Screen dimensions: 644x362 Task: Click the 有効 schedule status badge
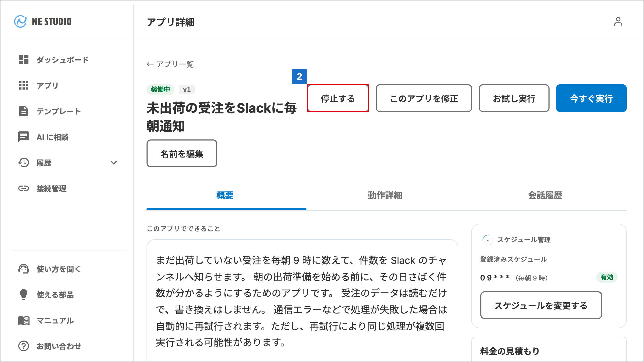(607, 277)
